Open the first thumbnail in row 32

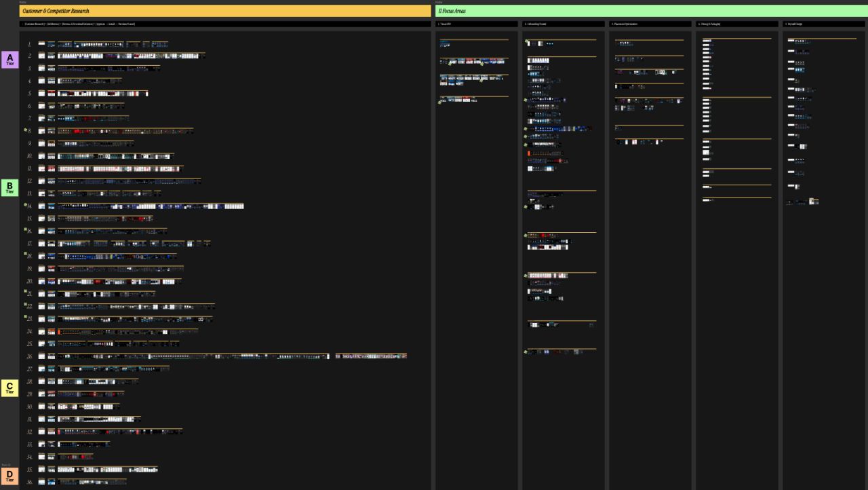pyautogui.click(x=41, y=432)
